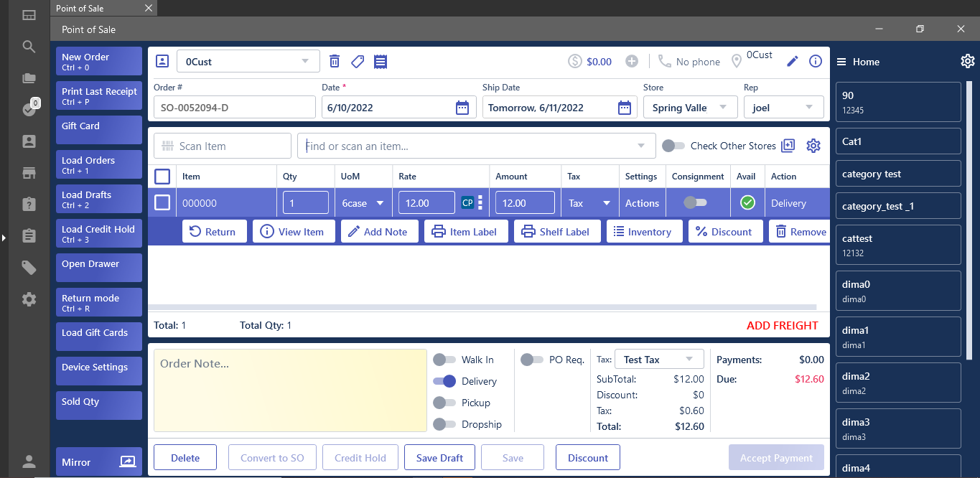The width and height of the screenshot is (980, 478).
Task: Select the dima2 category tile
Action: click(898, 383)
